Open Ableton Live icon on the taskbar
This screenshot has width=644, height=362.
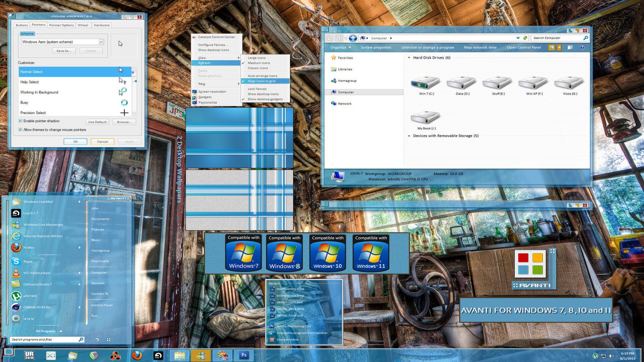click(158, 355)
